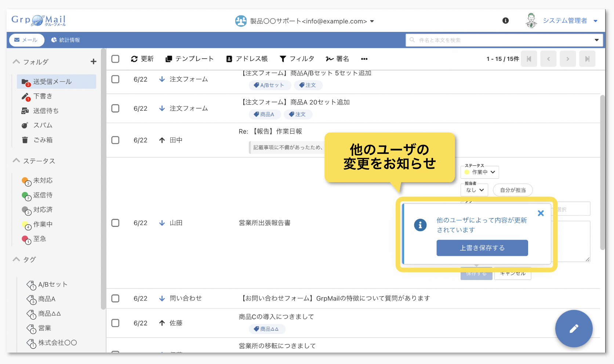The image size is (614, 364).
Task: Select the 商品ΔΔ tag in sidebar
Action: tap(50, 313)
